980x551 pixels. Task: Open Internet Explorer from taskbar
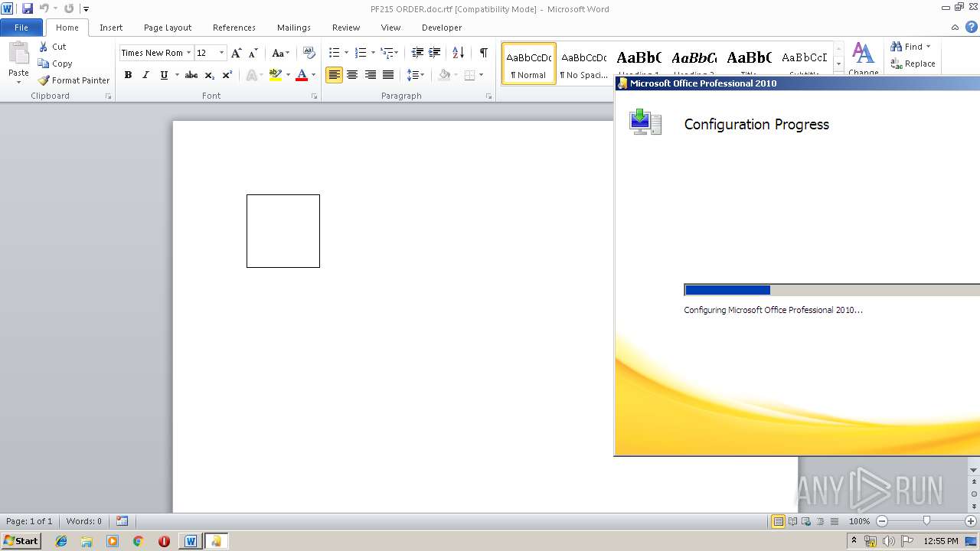[x=61, y=541]
